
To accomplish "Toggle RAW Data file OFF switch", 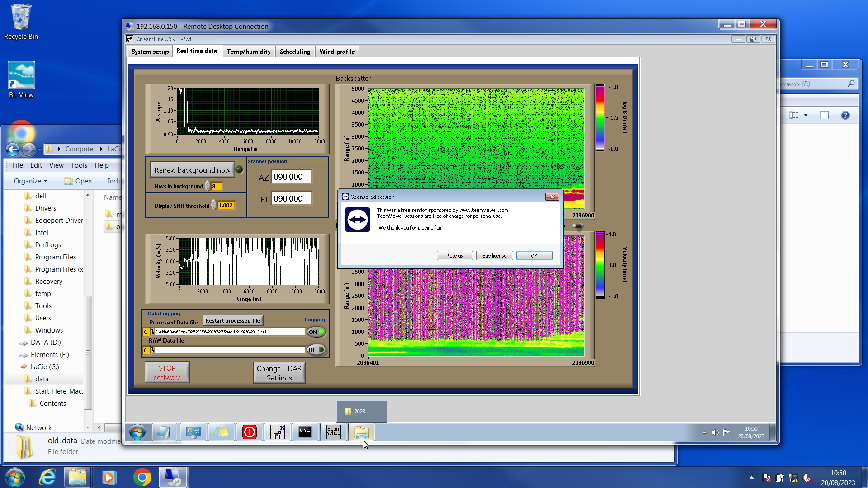I will point(316,350).
